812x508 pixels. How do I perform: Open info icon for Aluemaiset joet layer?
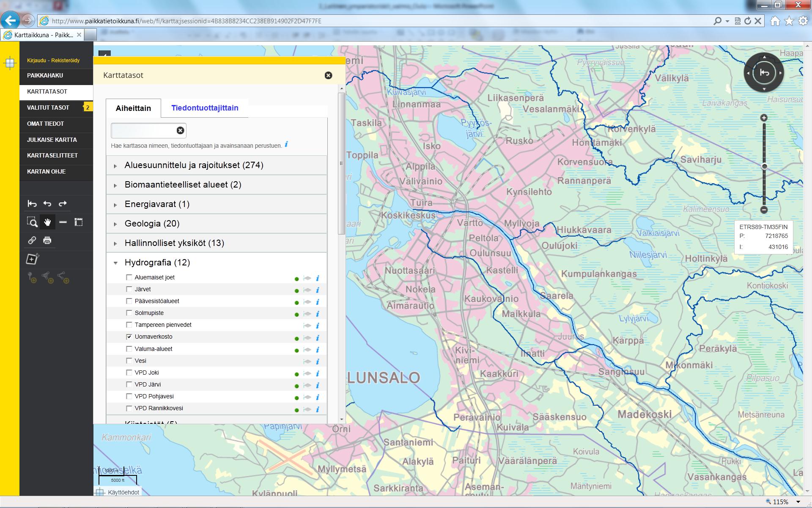coord(318,278)
